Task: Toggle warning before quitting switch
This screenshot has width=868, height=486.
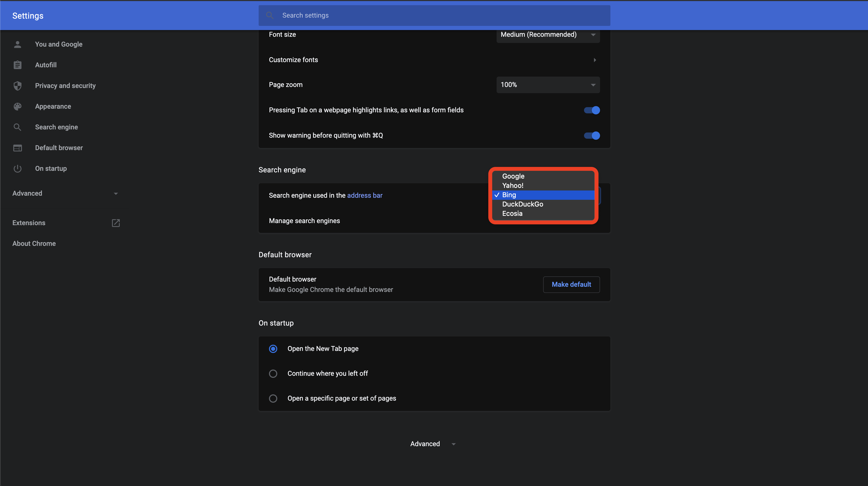Action: pyautogui.click(x=592, y=136)
